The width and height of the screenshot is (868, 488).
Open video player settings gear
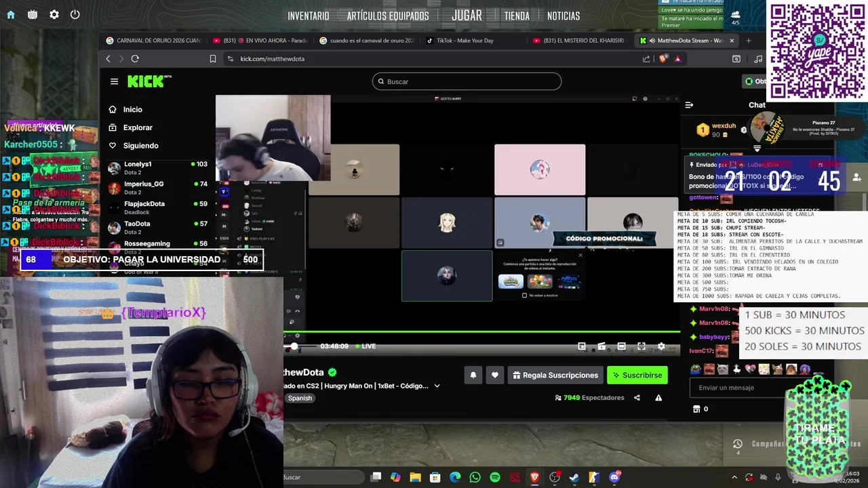[661, 346]
